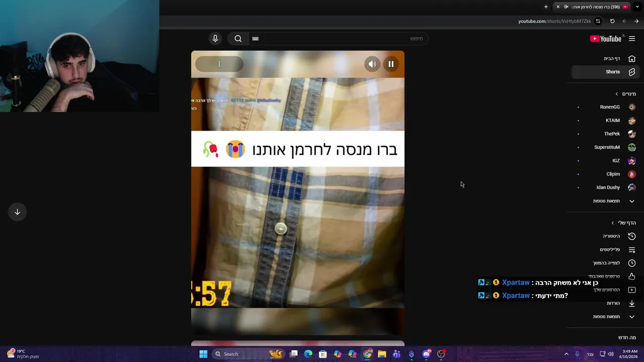Open Microsoft Store from the taskbar
Viewport: 644px width, 362px height.
point(323,354)
